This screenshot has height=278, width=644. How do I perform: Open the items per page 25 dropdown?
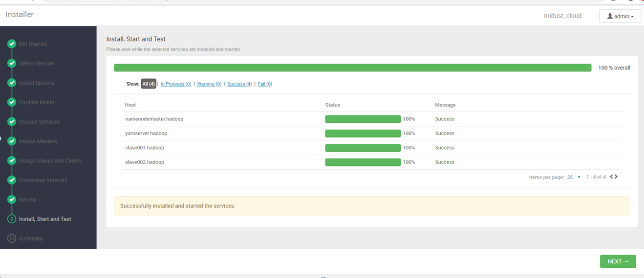coord(574,177)
